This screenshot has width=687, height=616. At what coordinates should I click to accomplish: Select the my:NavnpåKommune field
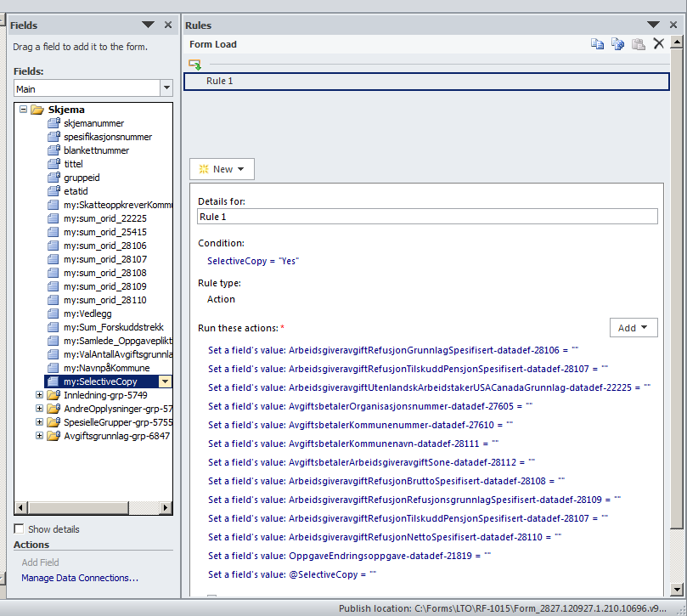[x=106, y=368]
